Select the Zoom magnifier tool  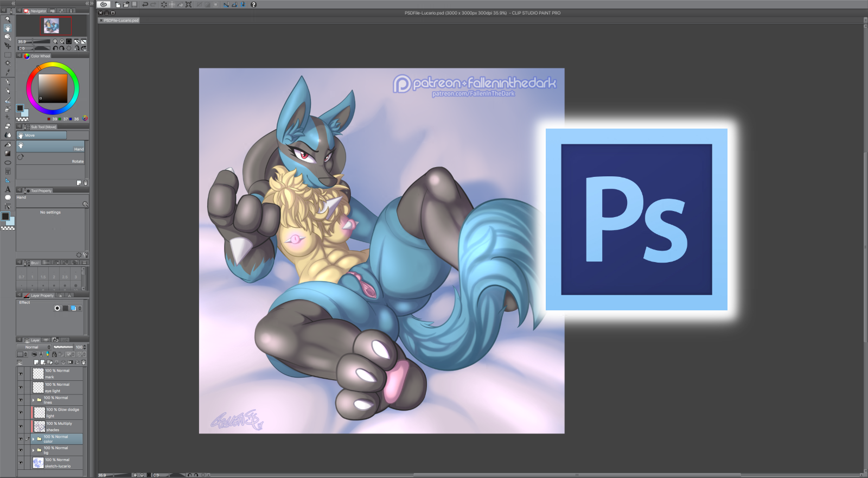[8, 19]
